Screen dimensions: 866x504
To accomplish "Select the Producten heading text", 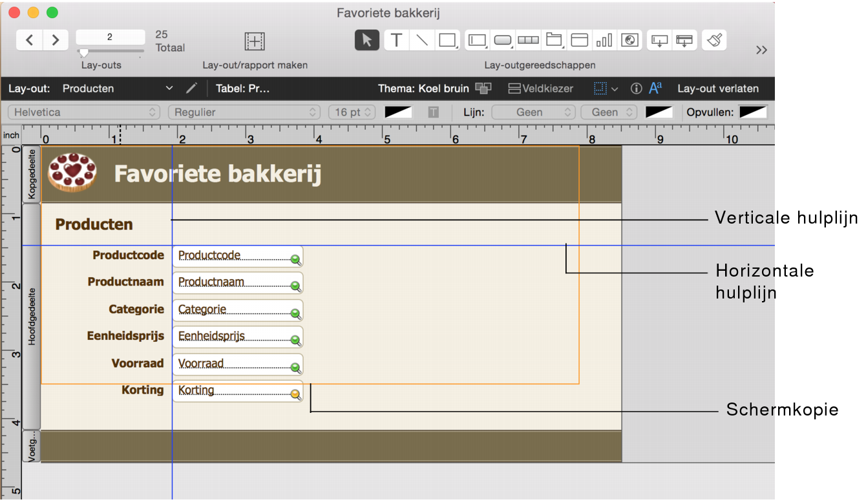I will tap(94, 224).
